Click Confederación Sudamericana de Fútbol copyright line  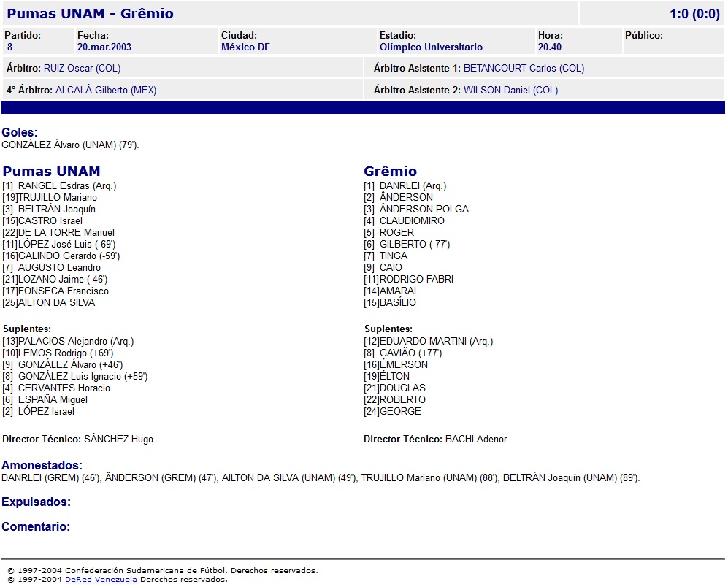point(163,570)
